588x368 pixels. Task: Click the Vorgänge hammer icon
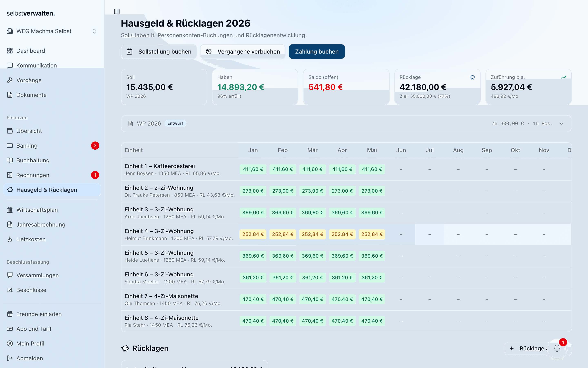10,80
